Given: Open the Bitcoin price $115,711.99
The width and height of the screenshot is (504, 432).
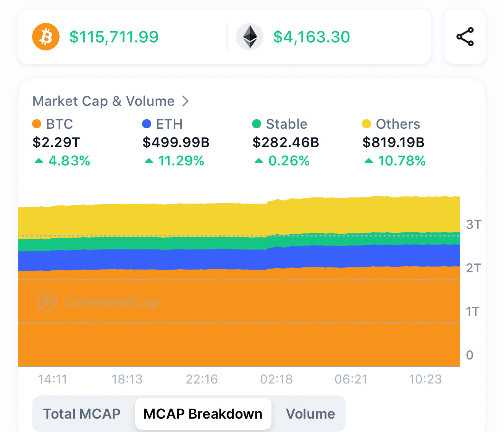Looking at the screenshot, I should tap(114, 37).
